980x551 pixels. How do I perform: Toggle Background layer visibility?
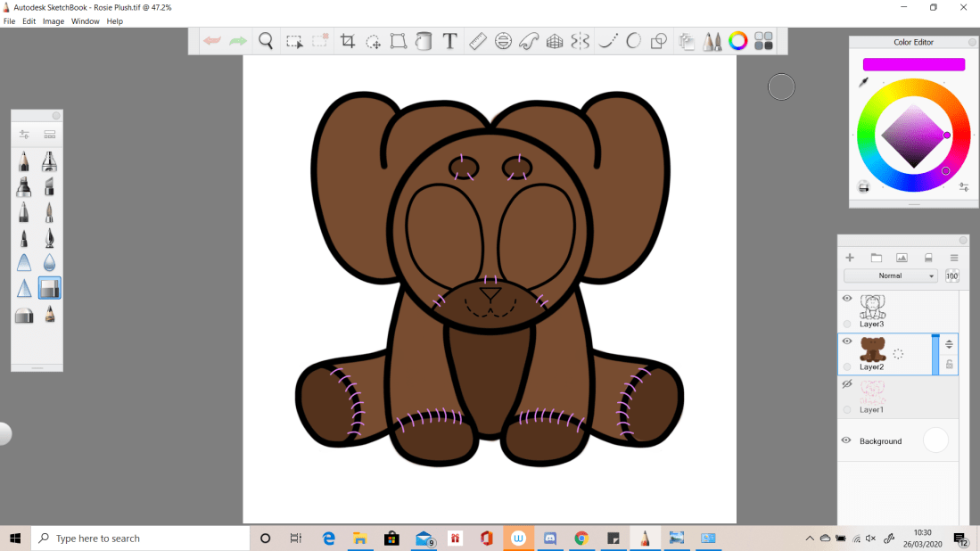[847, 440]
